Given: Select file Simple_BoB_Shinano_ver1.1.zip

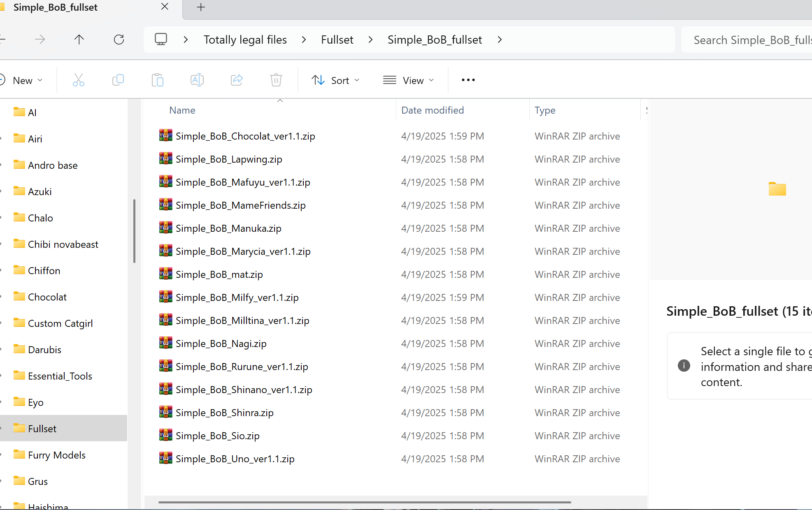Looking at the screenshot, I should pos(244,389).
